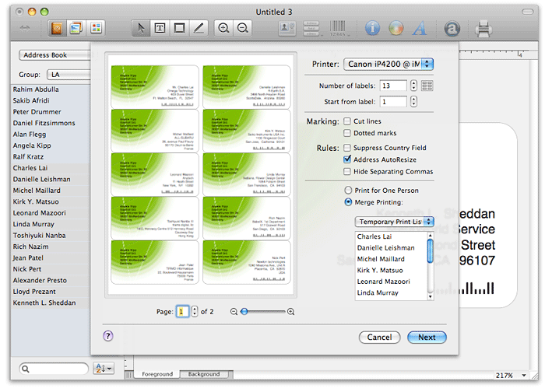
Task: Insert a contact card field icon
Action: point(287,28)
